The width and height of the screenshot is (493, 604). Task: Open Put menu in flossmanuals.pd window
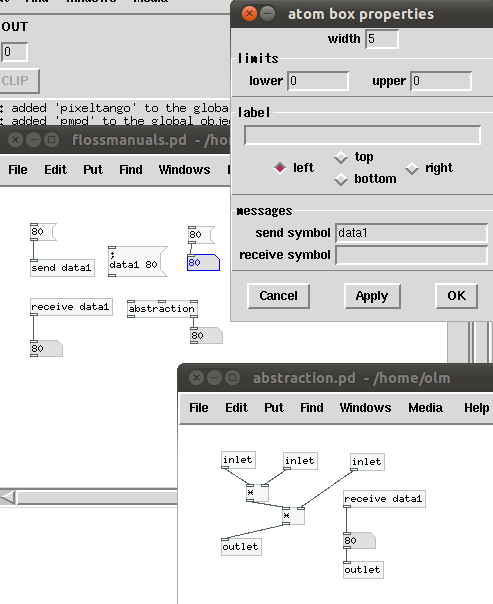tap(93, 170)
